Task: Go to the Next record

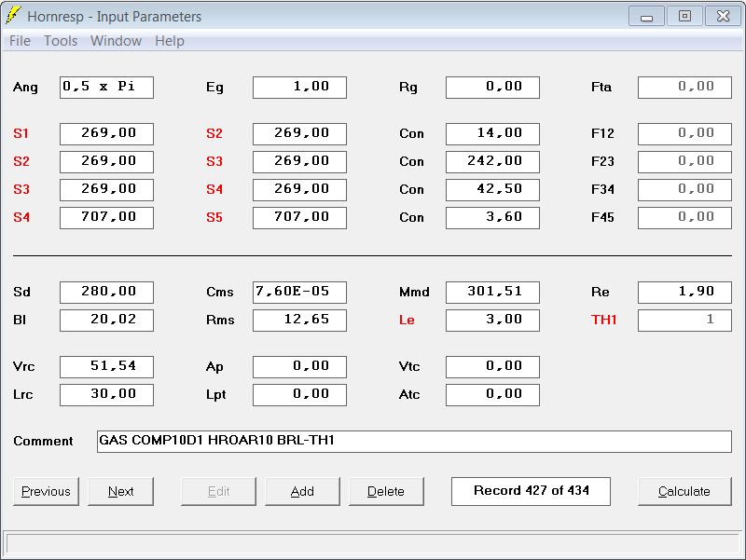Action: tap(121, 491)
